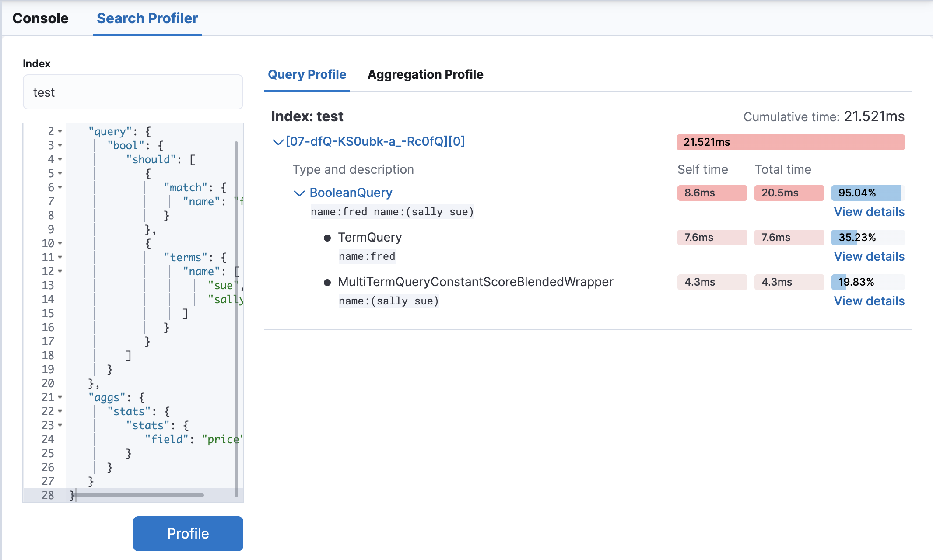The image size is (933, 560).
Task: Collapse the BooleanQuery tree node
Action: 299,193
